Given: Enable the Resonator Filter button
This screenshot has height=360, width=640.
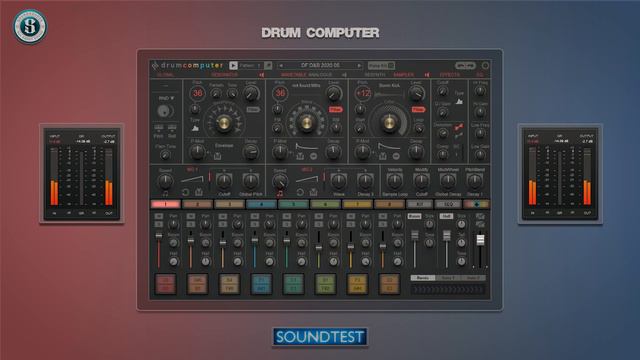Looking at the screenshot, I should click(253, 109).
